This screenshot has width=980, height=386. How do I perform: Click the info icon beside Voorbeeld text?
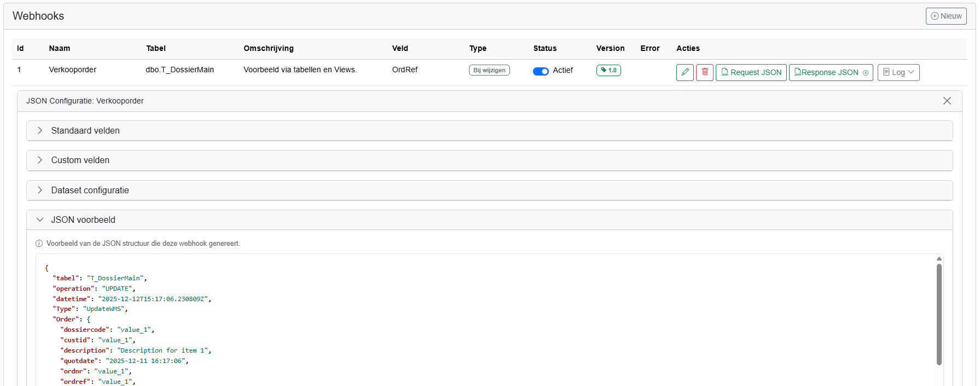(39, 244)
